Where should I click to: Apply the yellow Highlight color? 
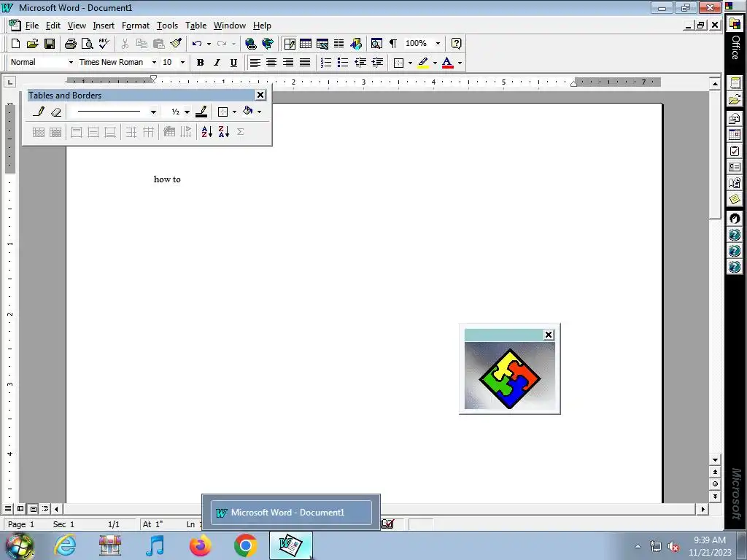click(423, 63)
